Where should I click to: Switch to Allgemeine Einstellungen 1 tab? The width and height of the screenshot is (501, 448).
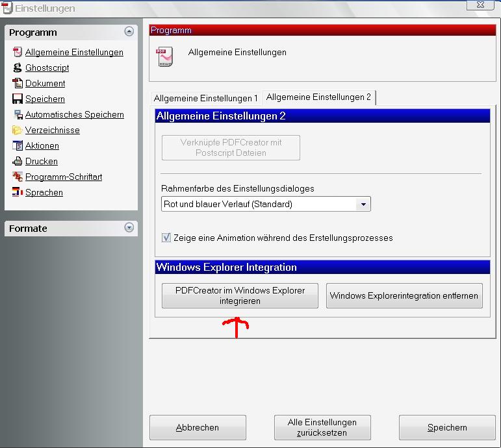tap(206, 98)
